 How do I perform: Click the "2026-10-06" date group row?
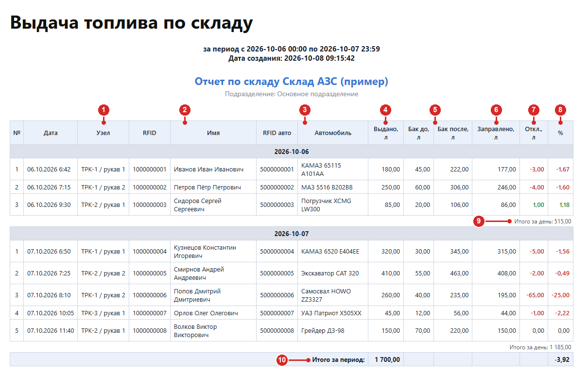click(x=292, y=152)
